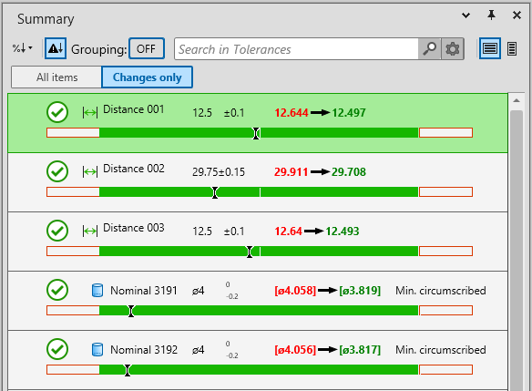Click the scrollbar up arrow

pos(516,101)
